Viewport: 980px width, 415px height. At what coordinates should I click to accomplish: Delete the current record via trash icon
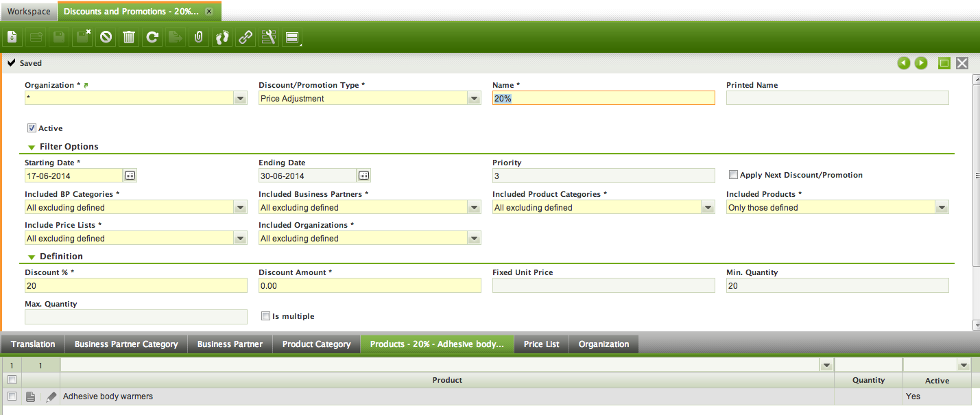pyautogui.click(x=129, y=37)
